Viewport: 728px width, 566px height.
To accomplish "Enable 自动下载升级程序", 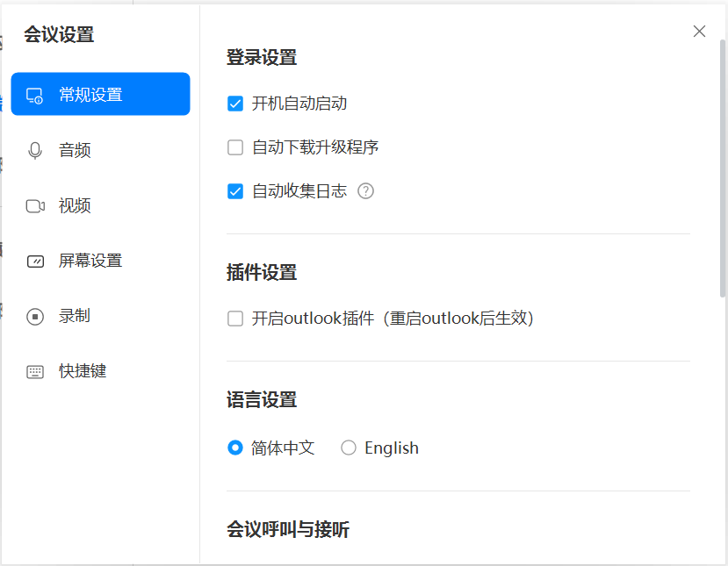I will coord(235,147).
